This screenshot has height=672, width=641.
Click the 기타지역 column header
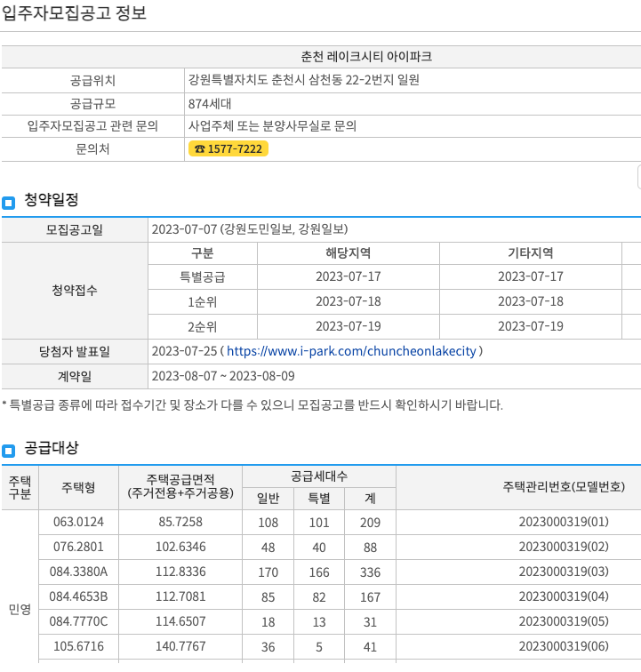point(531,252)
